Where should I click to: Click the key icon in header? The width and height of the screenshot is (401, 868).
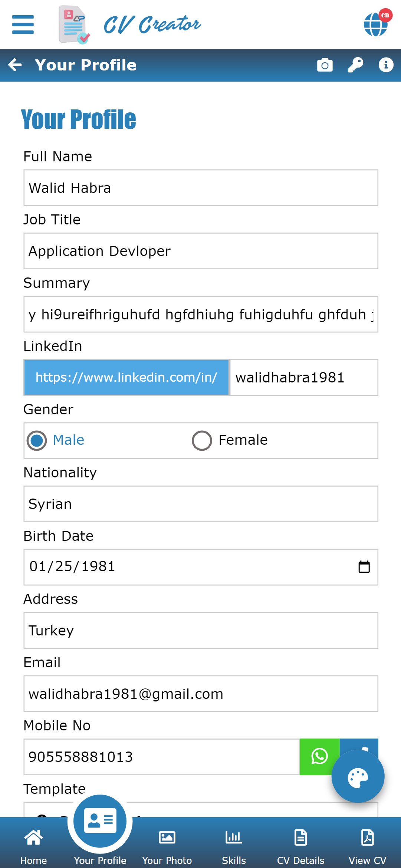pyautogui.click(x=355, y=65)
